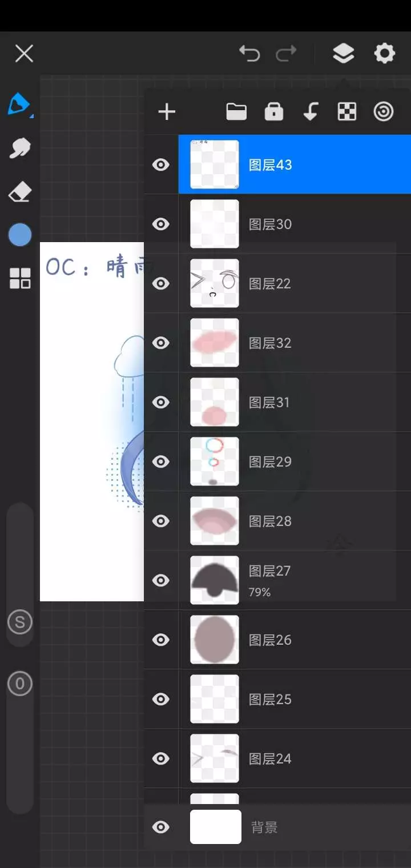Open the settings gear
411x868 pixels.
click(x=384, y=54)
